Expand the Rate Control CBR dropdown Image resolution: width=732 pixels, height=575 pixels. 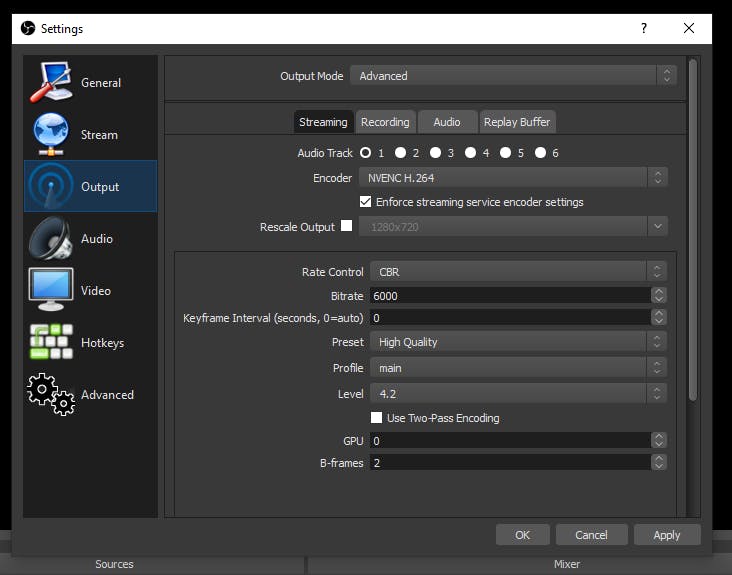(517, 272)
